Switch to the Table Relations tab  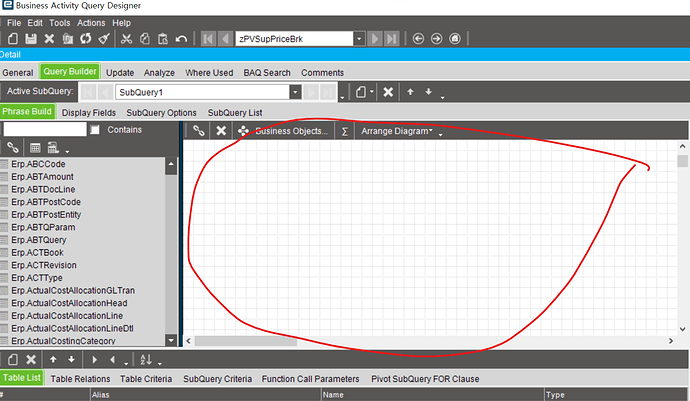(x=80, y=379)
